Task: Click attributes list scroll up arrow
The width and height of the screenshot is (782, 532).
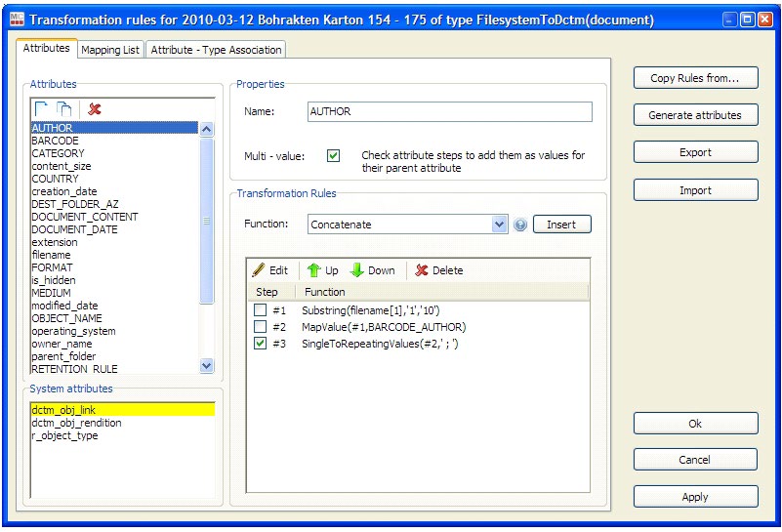Action: (206, 129)
